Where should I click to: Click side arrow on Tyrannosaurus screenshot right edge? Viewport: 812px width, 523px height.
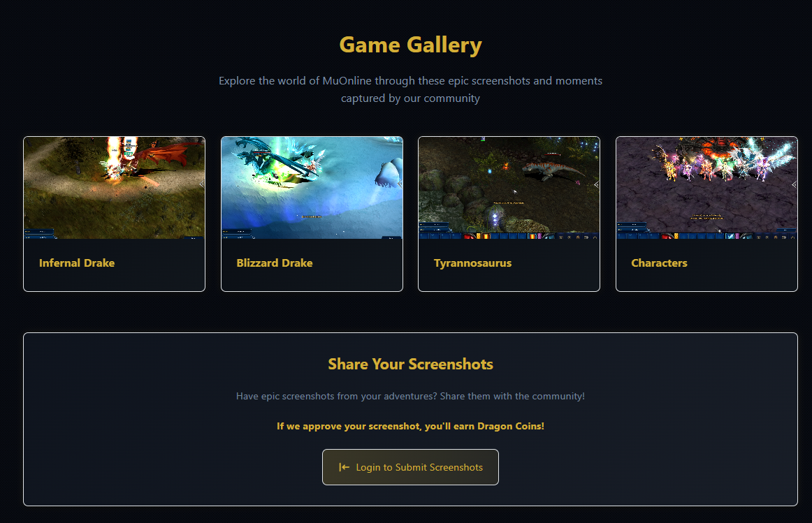tap(596, 184)
